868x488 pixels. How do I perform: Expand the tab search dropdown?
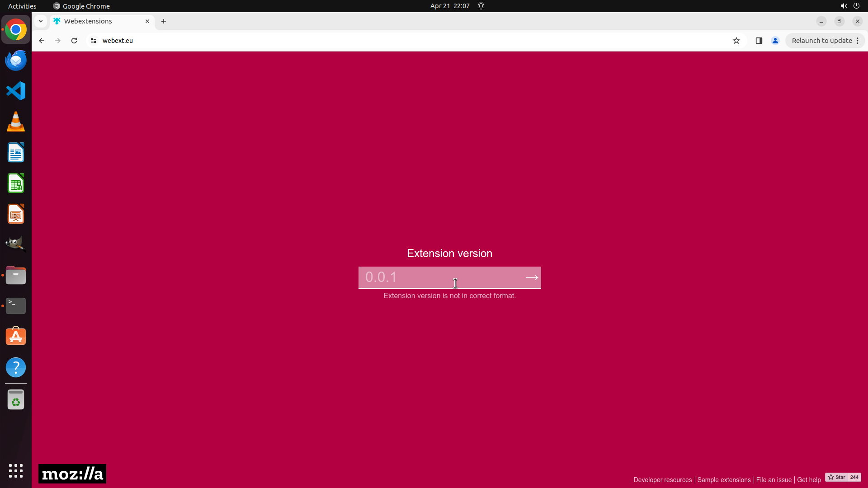pos(41,21)
